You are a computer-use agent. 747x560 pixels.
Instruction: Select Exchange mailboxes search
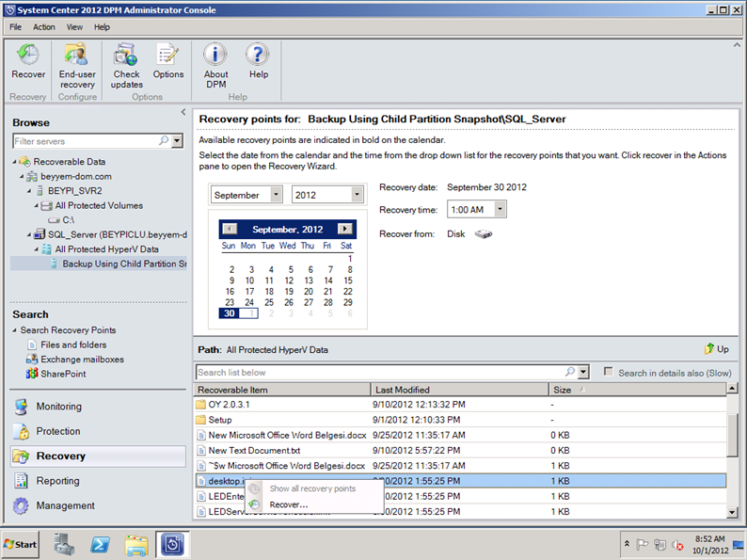(82, 360)
